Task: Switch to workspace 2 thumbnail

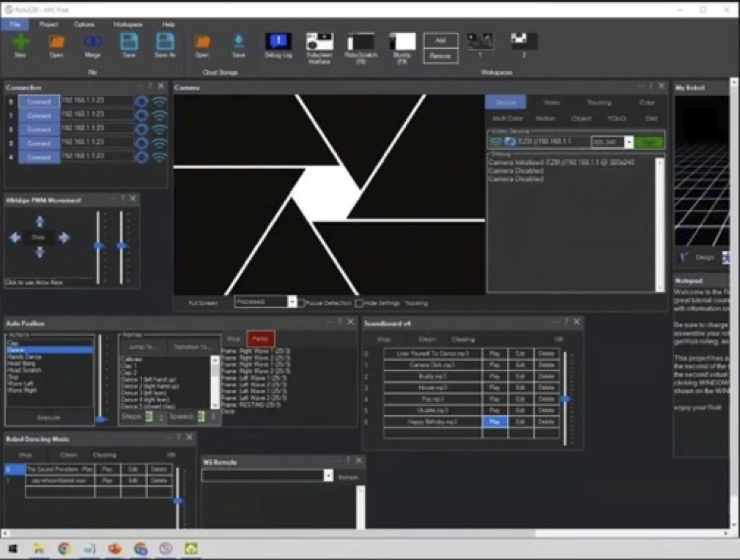Action: [524, 41]
